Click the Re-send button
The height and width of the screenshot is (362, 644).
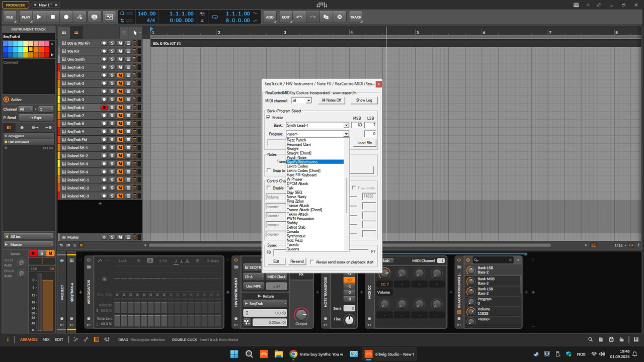pyautogui.click(x=297, y=261)
